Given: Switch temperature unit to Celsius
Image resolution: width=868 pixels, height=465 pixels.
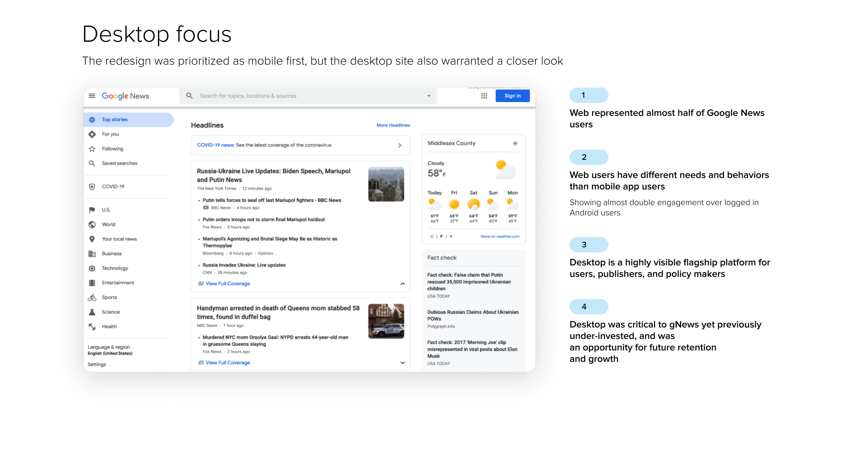Looking at the screenshot, I should click(x=432, y=236).
